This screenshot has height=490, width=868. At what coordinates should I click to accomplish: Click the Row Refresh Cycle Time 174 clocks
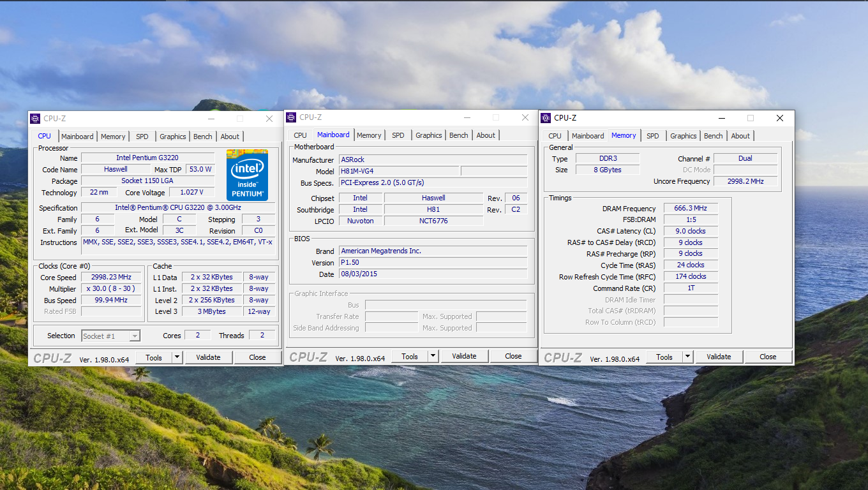point(691,276)
